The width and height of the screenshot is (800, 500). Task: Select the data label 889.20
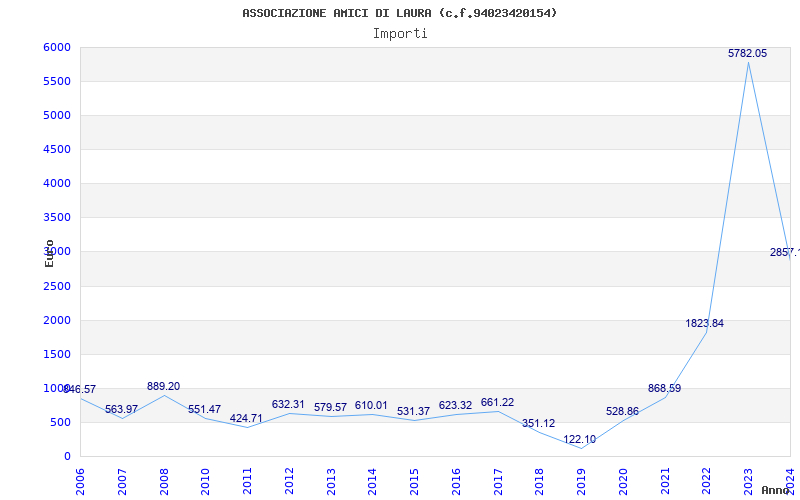pyautogui.click(x=164, y=387)
